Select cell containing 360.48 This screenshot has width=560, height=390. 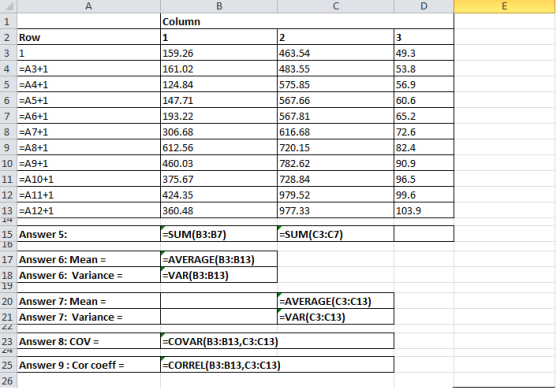219,210
